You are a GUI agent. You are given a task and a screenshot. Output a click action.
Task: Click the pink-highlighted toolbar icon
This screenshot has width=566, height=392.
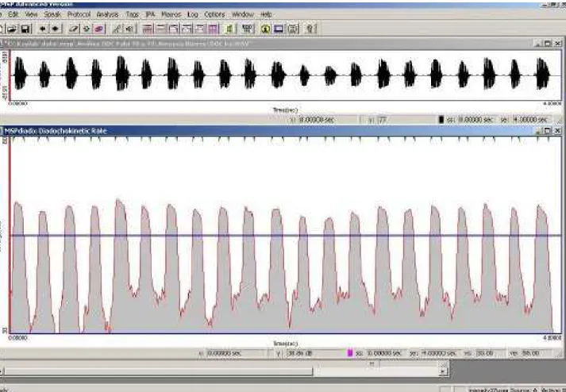(99, 29)
